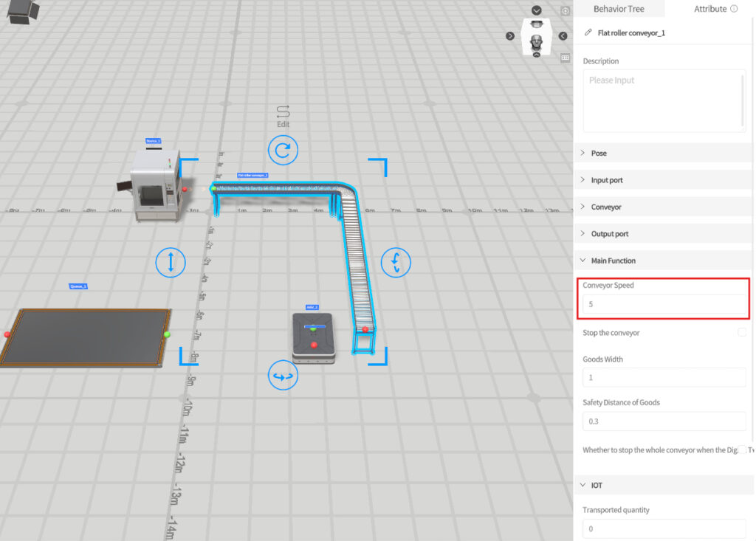Click the vertical move handle left of conveyor

point(171,262)
